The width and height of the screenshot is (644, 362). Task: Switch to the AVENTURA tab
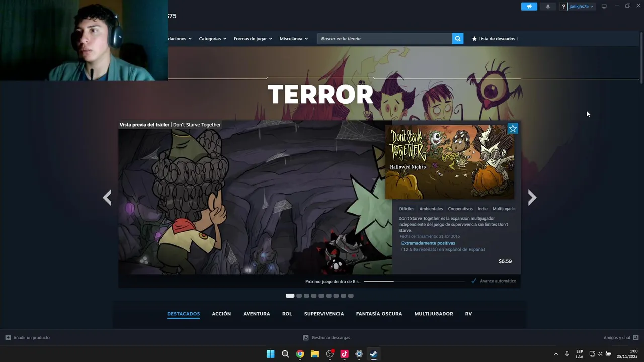pos(257,314)
